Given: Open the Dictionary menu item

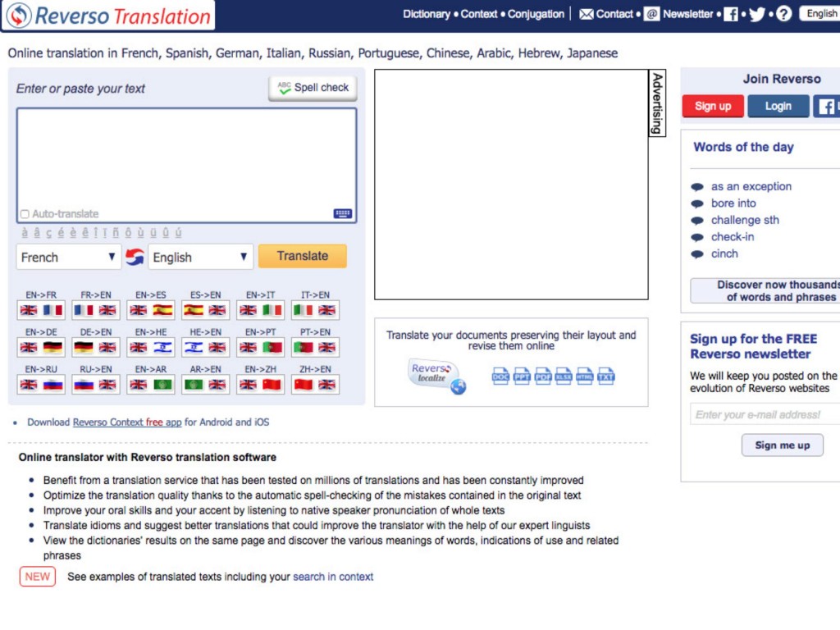Looking at the screenshot, I should [x=426, y=14].
